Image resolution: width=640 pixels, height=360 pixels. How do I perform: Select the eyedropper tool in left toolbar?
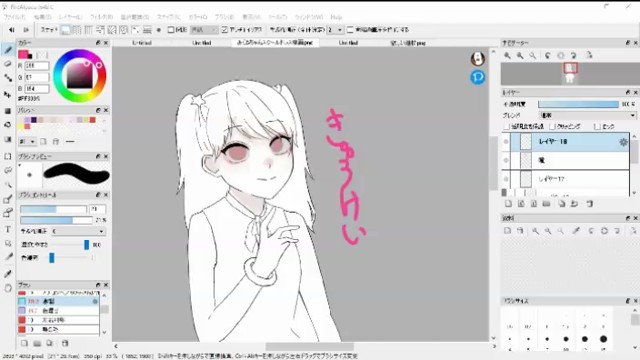8,273
